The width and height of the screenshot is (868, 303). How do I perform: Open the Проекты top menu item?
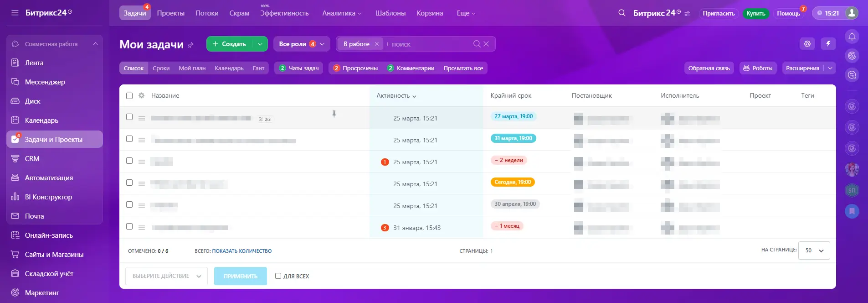coord(170,13)
